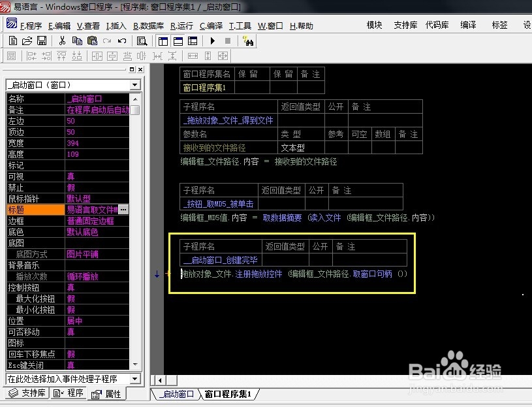Switch to the 程序 bottom tab
The height and width of the screenshot is (407, 532).
click(68, 393)
